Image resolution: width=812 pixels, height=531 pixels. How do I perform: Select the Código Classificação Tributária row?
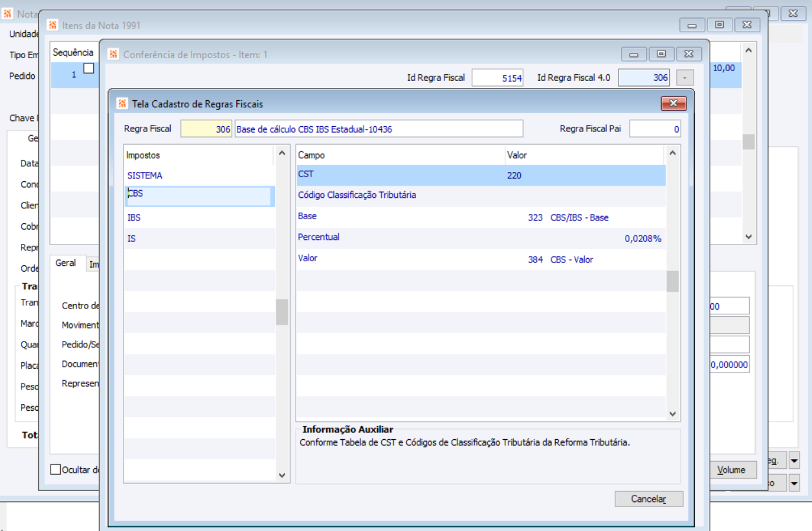481,196
